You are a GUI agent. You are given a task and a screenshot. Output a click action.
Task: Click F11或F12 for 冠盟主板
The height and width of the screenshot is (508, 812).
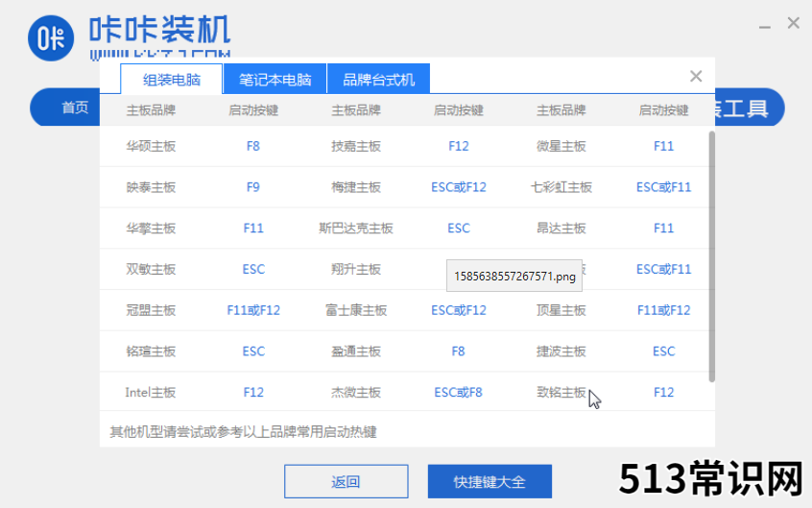click(253, 310)
